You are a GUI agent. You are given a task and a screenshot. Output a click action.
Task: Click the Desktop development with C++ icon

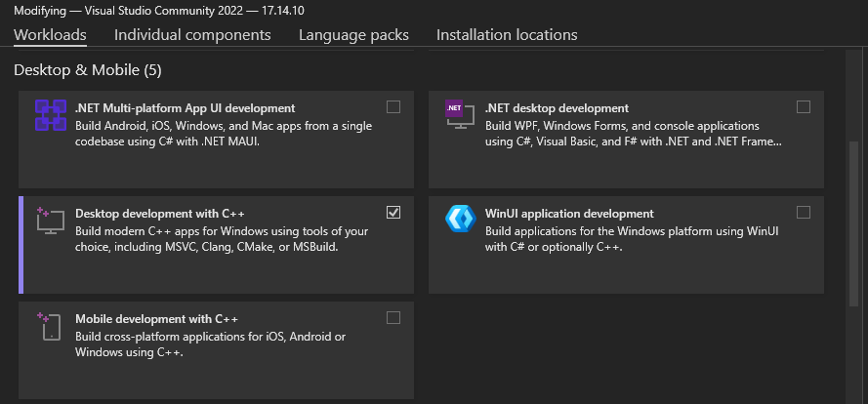pos(51,220)
